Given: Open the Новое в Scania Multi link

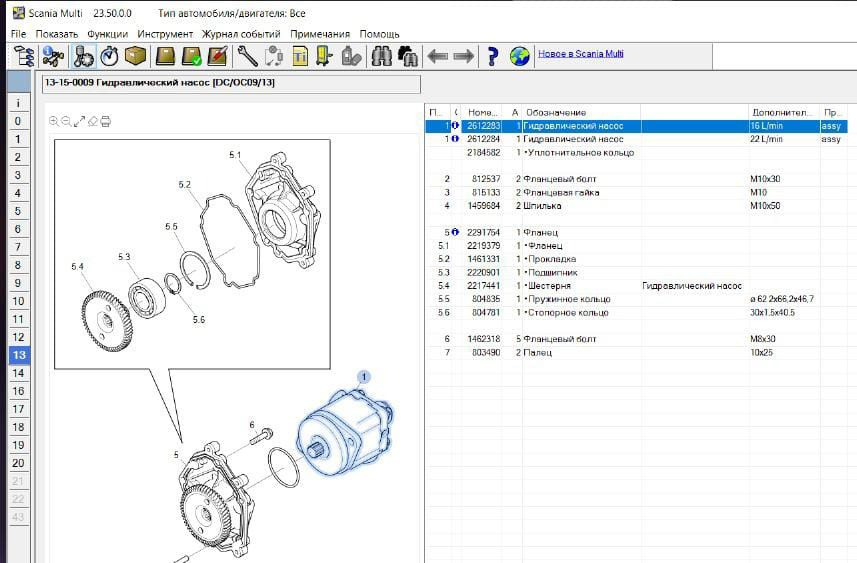Looking at the screenshot, I should click(580, 54).
